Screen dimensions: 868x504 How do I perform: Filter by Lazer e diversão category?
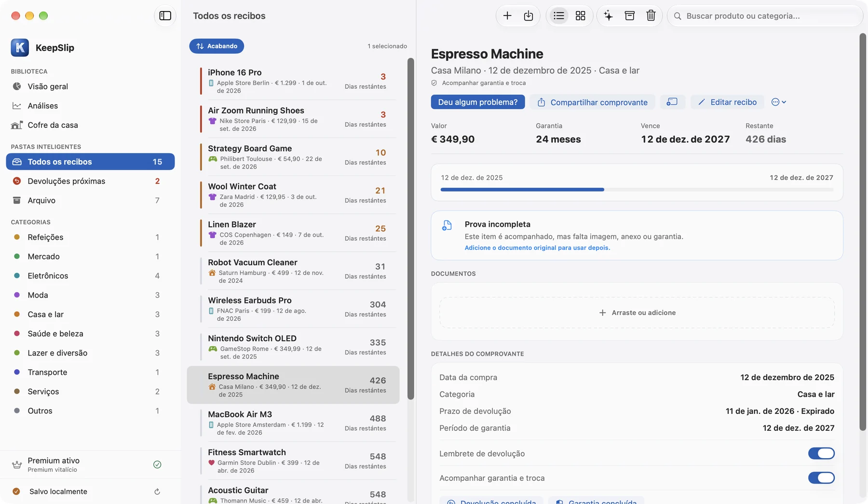(90, 353)
